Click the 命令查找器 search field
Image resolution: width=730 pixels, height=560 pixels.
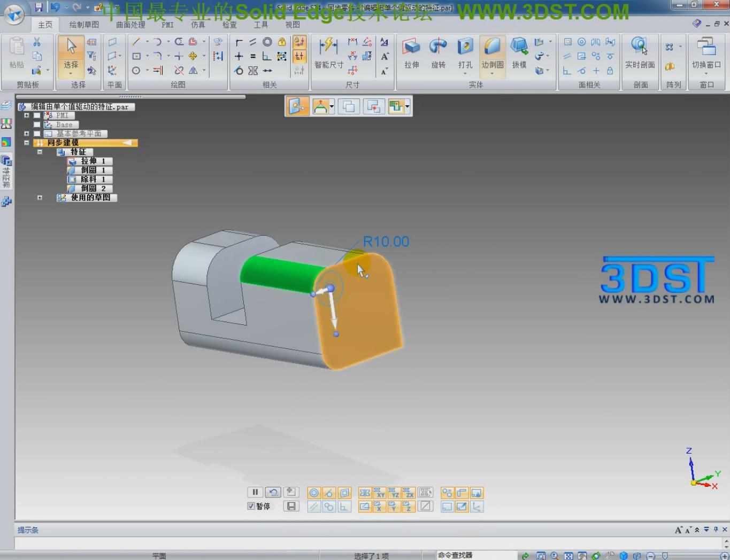tap(476, 555)
